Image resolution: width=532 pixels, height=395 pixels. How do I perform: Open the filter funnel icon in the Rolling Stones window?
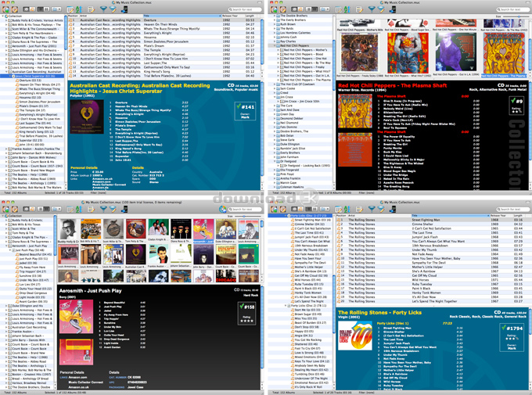click(x=372, y=209)
